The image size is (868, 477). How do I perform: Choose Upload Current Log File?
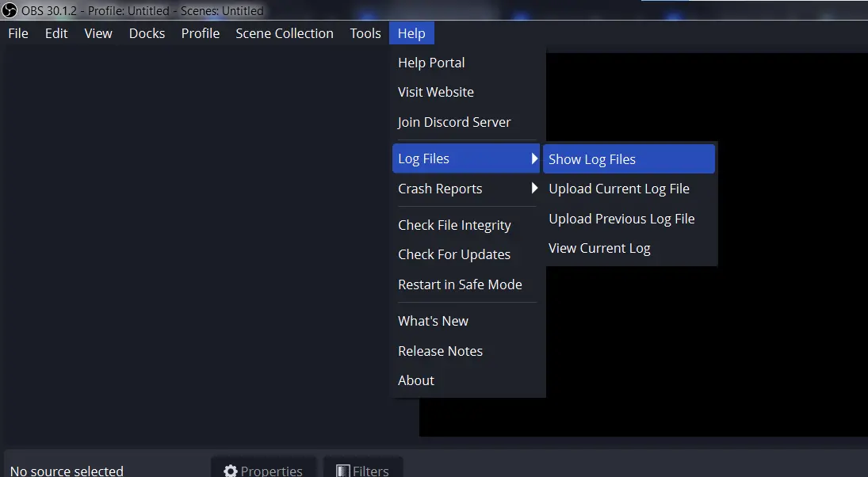click(x=629, y=189)
